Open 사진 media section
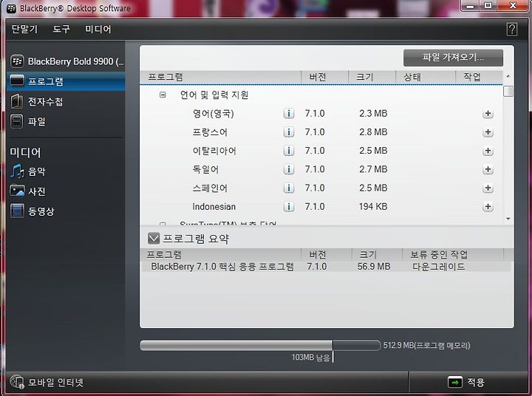 click(x=66, y=191)
